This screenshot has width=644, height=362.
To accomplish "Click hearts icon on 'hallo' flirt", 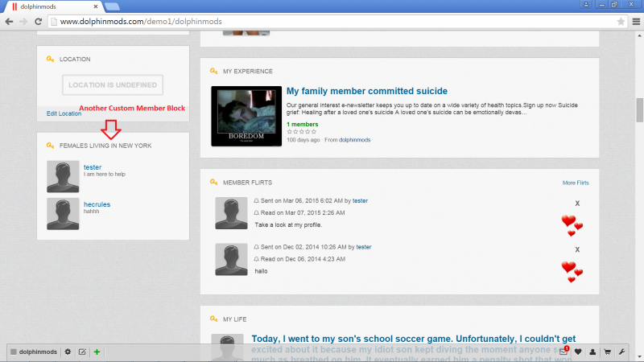I will click(x=572, y=272).
